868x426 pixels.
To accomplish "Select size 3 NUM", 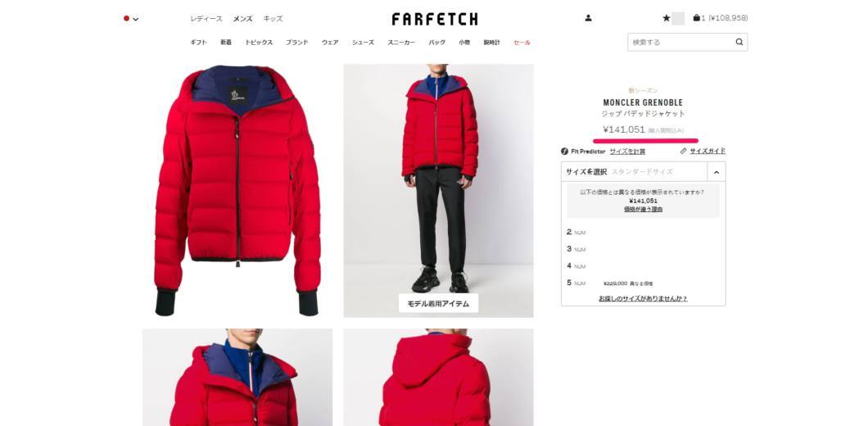I will click(x=644, y=249).
